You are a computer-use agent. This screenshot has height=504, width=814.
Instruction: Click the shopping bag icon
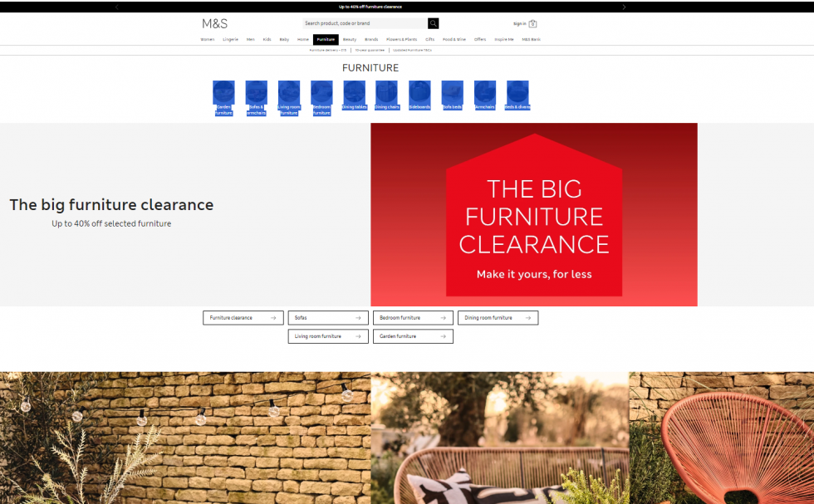coord(534,23)
